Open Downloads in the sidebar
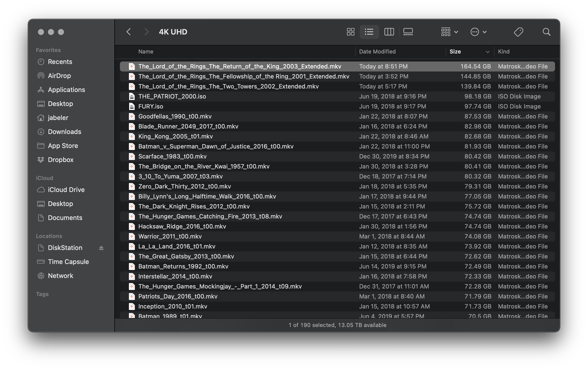 64,132
